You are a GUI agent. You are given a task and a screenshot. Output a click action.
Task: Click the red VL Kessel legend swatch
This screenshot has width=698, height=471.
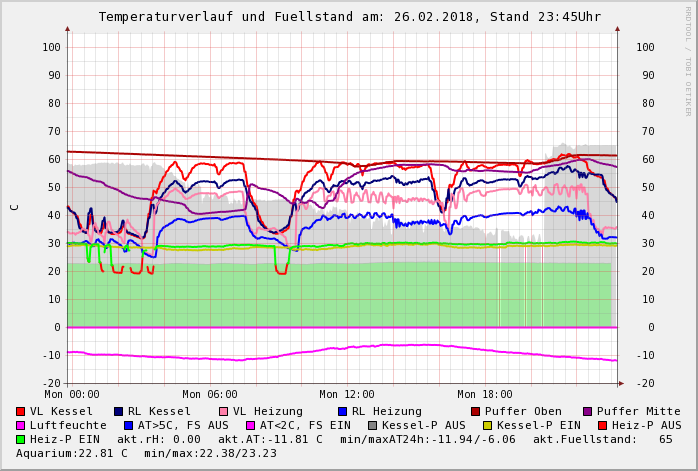[x=21, y=411]
